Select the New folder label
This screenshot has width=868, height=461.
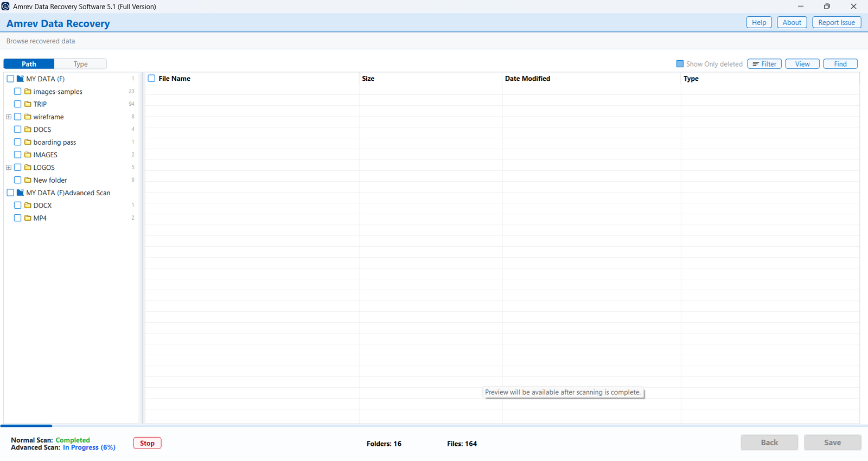pyautogui.click(x=50, y=180)
